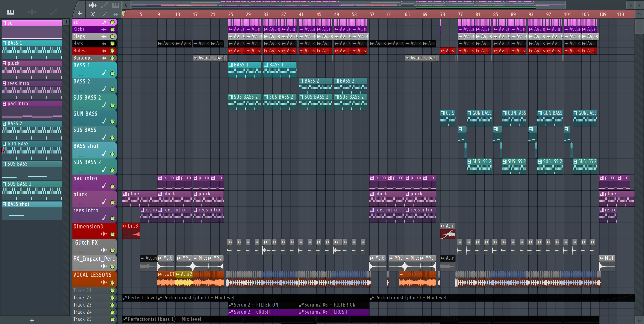Click the note icon on the BASS shot track

click(104, 153)
